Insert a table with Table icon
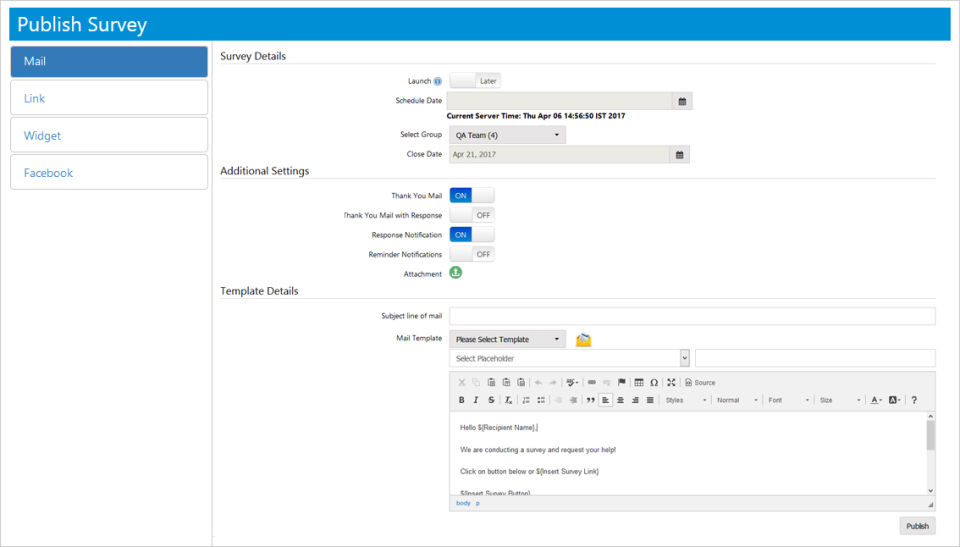 (x=639, y=382)
